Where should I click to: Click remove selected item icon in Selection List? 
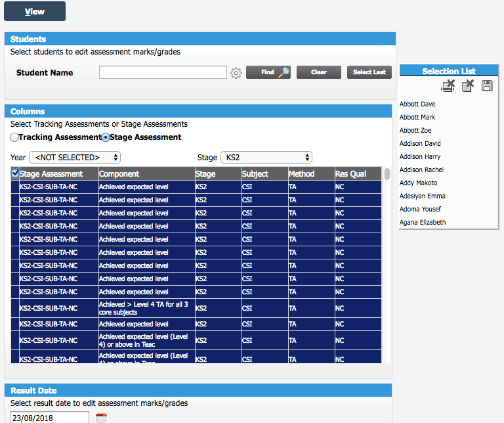[x=468, y=86]
